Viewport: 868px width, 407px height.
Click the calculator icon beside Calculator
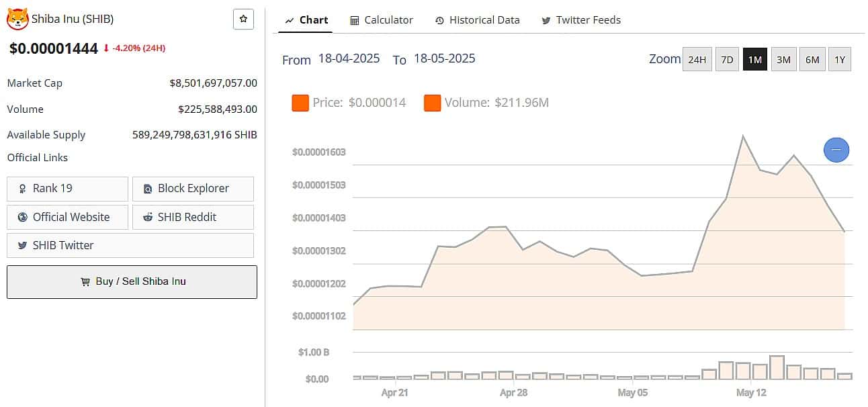click(354, 19)
